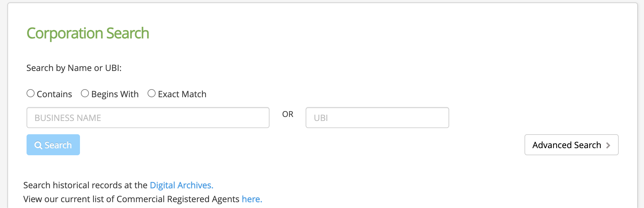Image resolution: width=644 pixels, height=208 pixels.
Task: Open the Advanced Search options
Action: click(571, 145)
